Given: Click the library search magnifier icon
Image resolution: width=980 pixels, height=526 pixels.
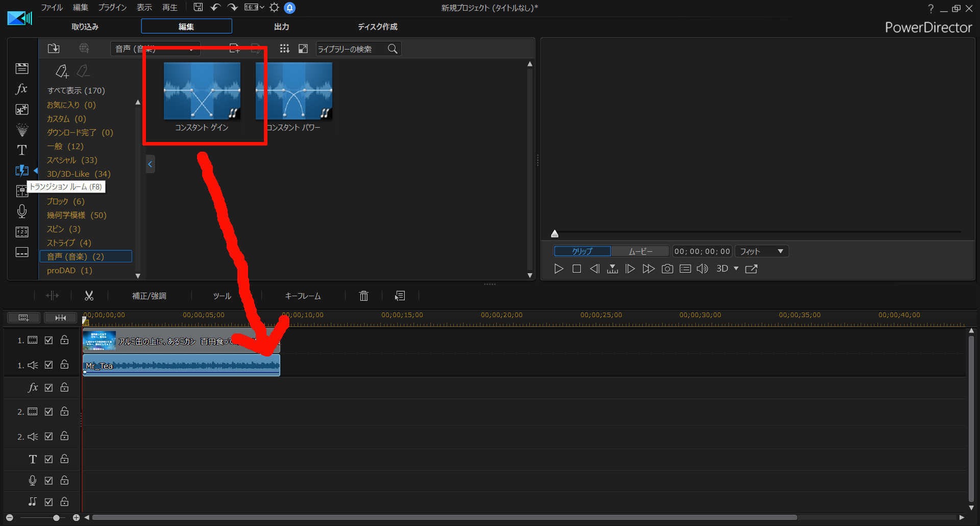Looking at the screenshot, I should point(393,49).
